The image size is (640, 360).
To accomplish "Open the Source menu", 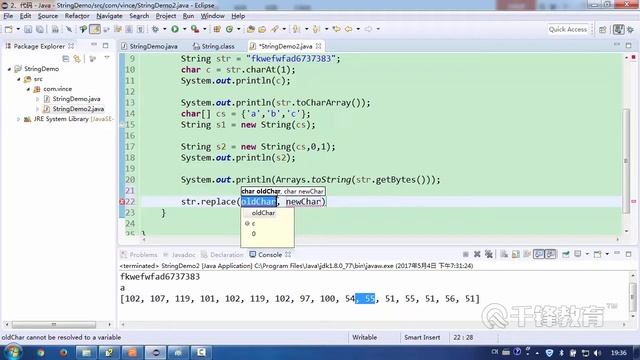I will [48, 16].
